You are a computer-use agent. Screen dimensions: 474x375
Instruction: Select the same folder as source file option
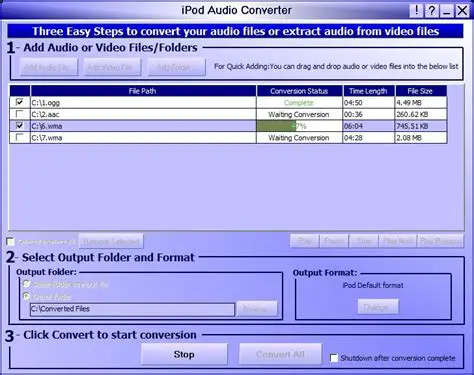[x=26, y=284]
